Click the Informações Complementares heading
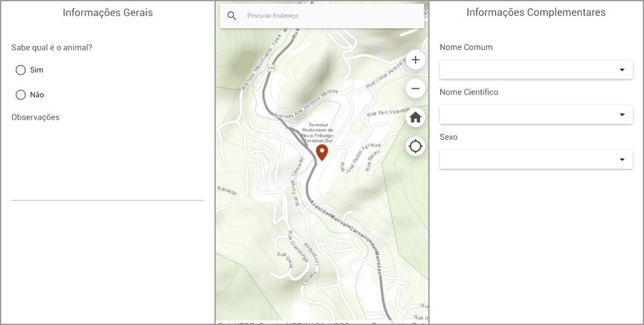This screenshot has height=325, width=644. tap(536, 13)
